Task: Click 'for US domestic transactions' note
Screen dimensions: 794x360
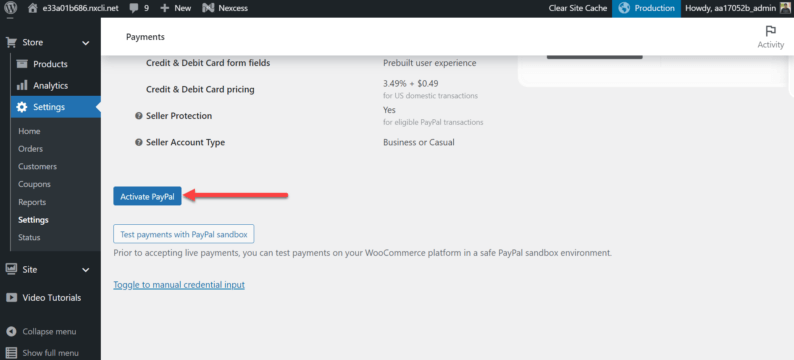Action: click(430, 96)
